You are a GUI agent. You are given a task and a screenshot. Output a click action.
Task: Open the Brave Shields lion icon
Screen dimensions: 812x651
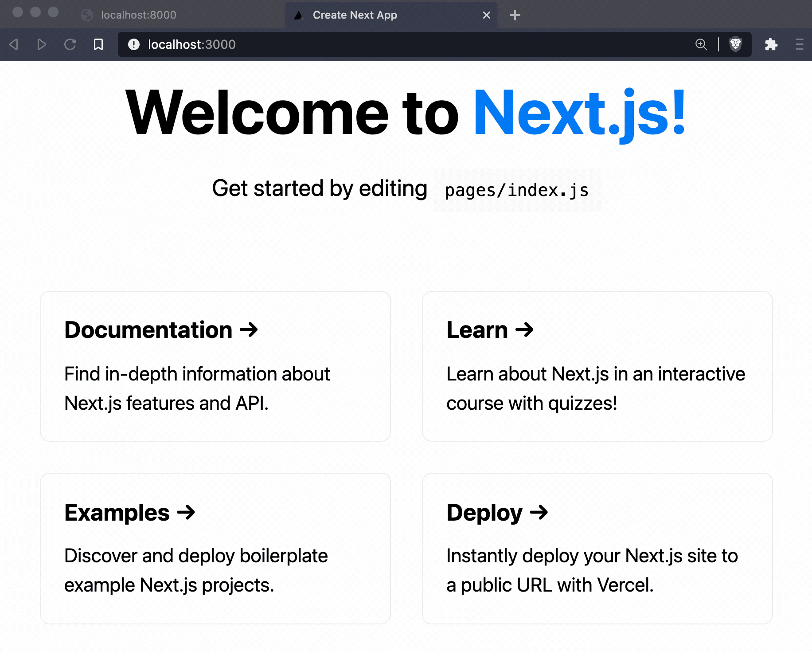(x=735, y=44)
